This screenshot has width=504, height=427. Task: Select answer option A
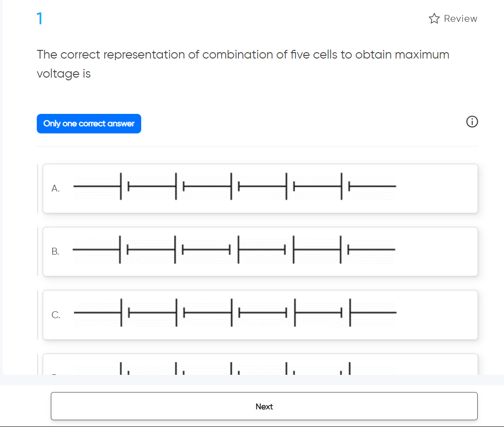point(260,188)
